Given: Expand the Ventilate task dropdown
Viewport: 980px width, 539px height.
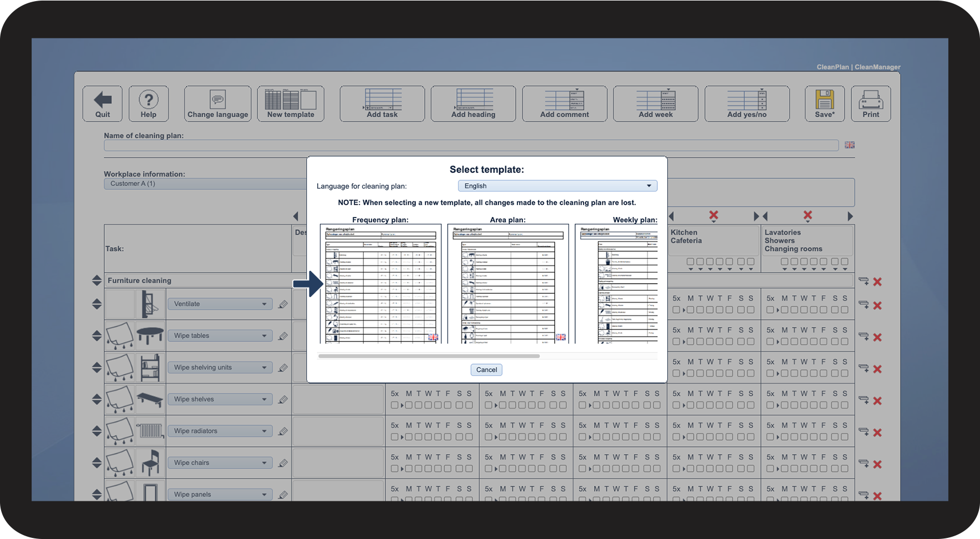Looking at the screenshot, I should coord(264,304).
